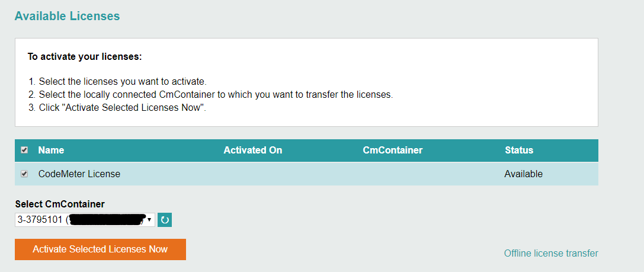
Task: Open the Offline license transfer link
Action: pos(551,253)
